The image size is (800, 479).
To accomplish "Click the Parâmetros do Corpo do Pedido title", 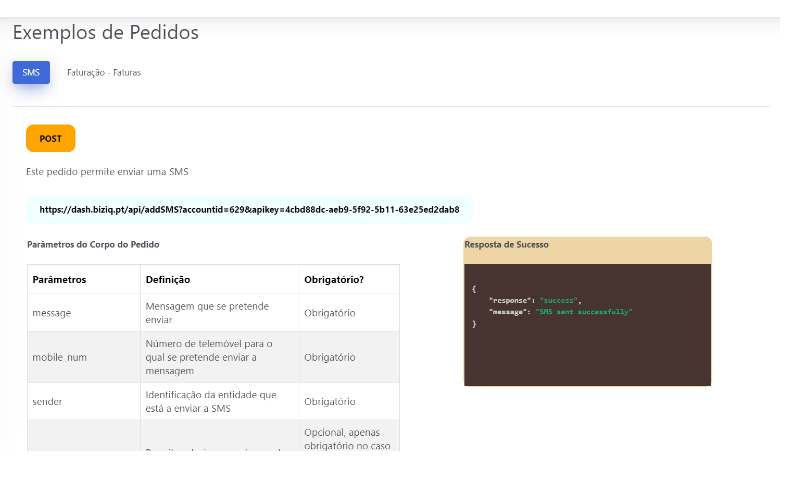I will (x=93, y=244).
